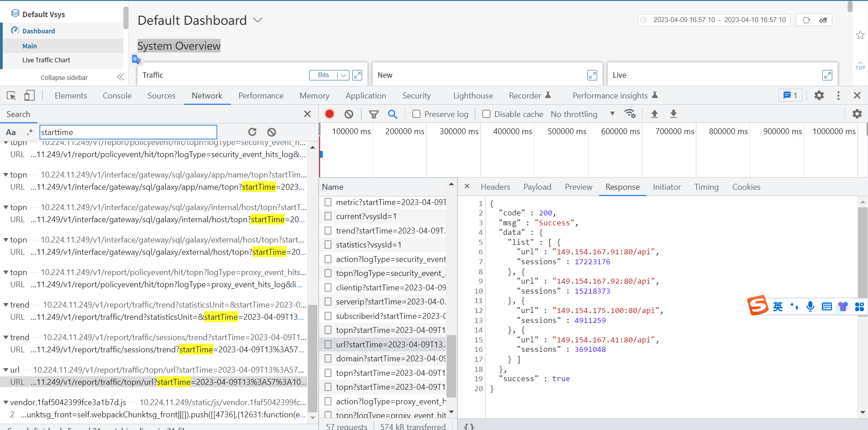Clear the network log
868x430 pixels.
click(x=349, y=114)
